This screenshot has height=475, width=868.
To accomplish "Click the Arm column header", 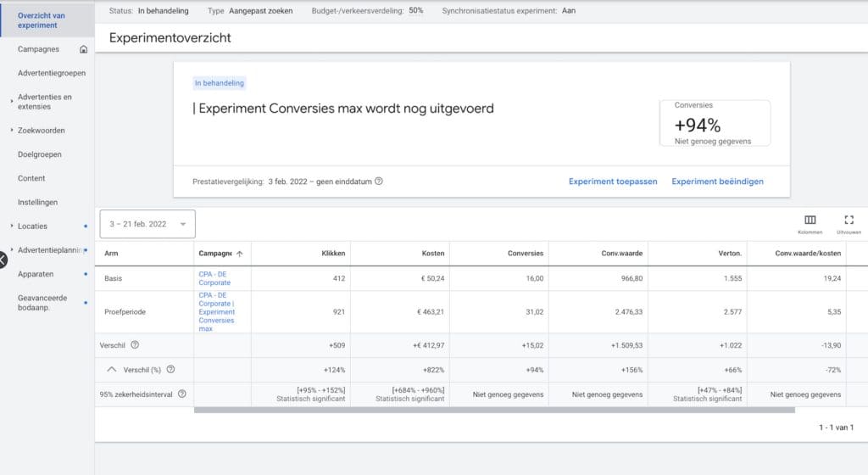I will pyautogui.click(x=111, y=254).
